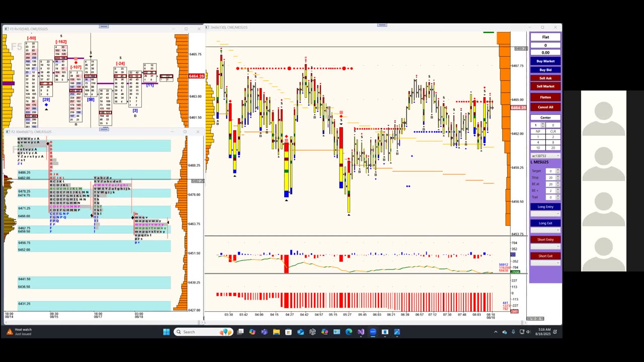Open the dropdown under Long Exit
The width and height of the screenshot is (644, 362).
545,230
